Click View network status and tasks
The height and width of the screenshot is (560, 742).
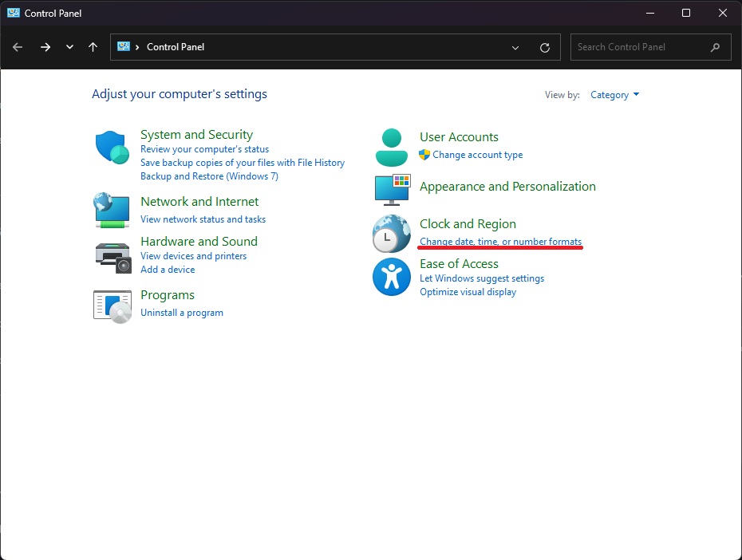[x=203, y=219]
